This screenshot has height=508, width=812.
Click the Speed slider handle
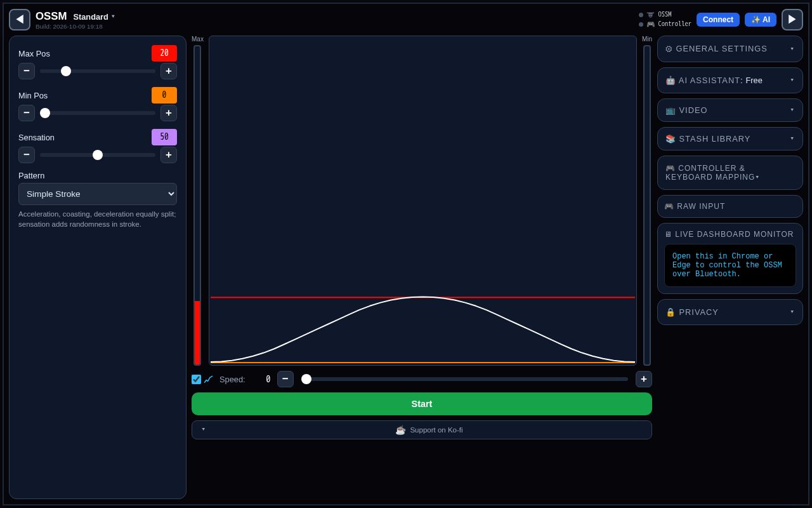306,379
